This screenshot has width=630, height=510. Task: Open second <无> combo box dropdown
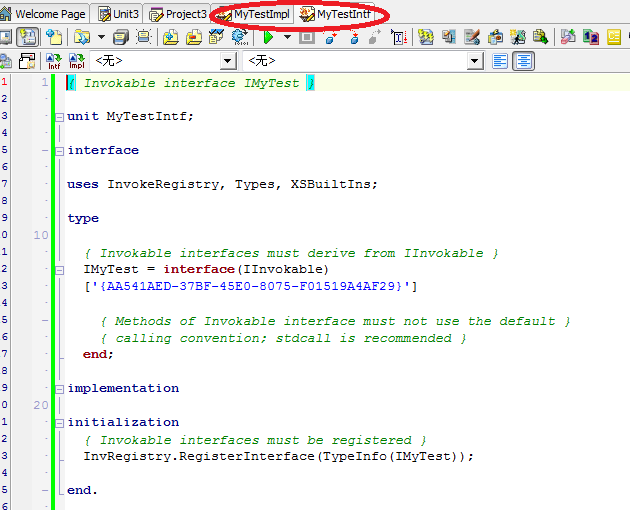[475, 61]
